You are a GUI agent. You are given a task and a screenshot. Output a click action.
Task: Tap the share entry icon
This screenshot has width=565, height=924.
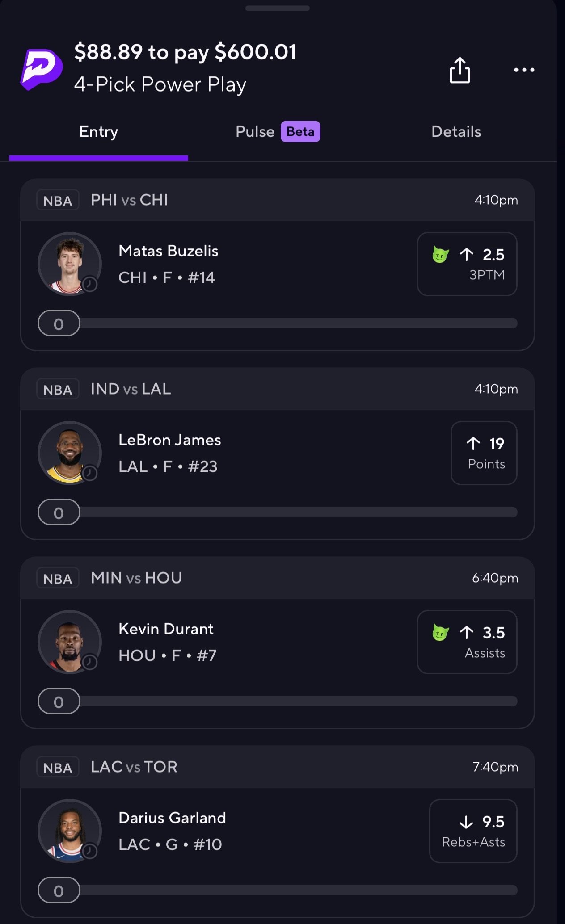coord(460,70)
